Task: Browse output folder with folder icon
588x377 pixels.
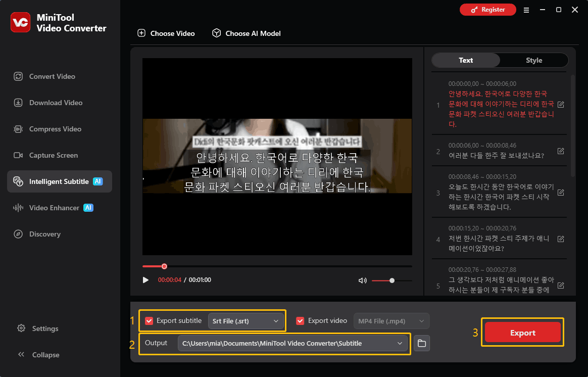Action: coord(422,343)
